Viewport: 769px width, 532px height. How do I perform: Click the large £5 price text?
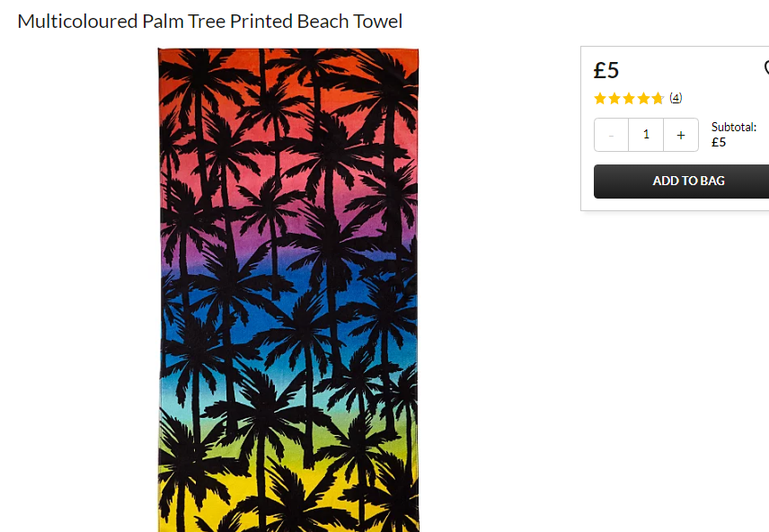coord(606,70)
